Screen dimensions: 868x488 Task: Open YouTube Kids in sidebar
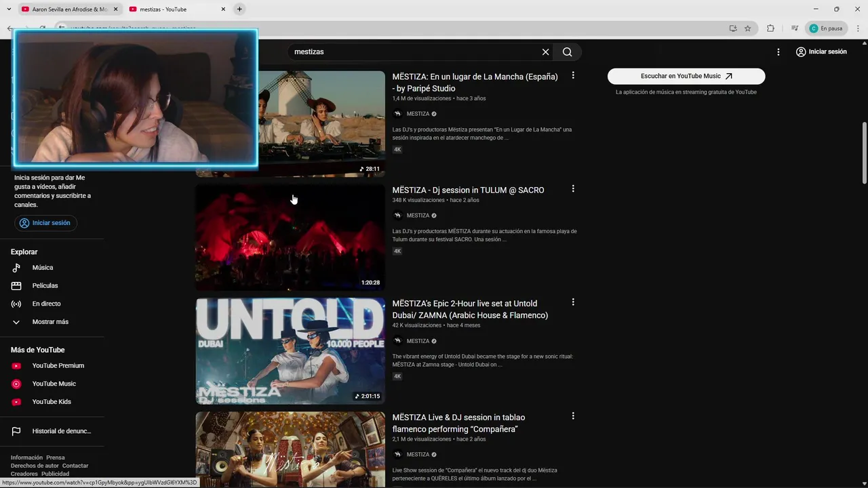pos(52,402)
